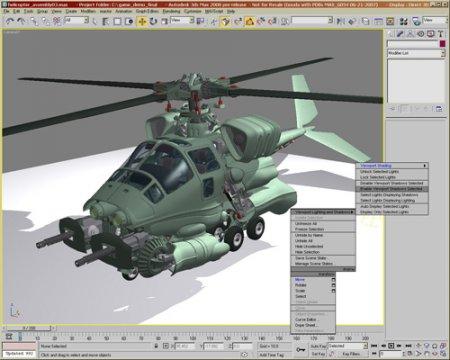Click the Key Filters button

point(351,354)
